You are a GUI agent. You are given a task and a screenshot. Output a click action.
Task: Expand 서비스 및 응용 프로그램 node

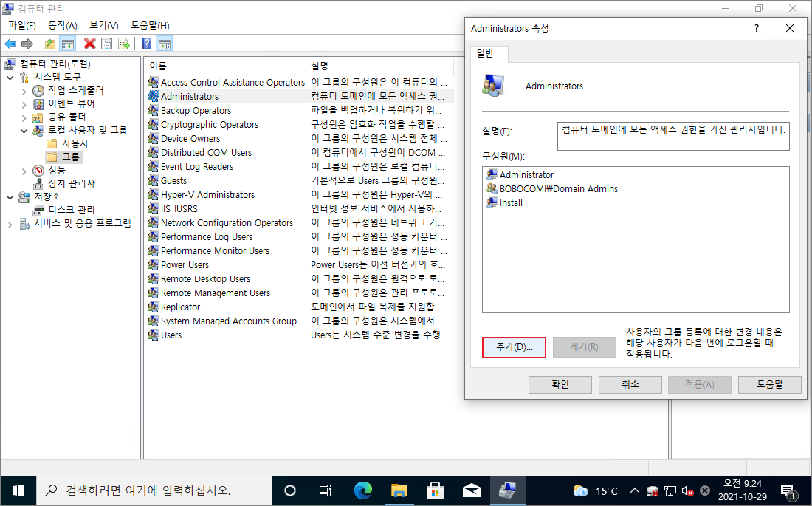10,224
